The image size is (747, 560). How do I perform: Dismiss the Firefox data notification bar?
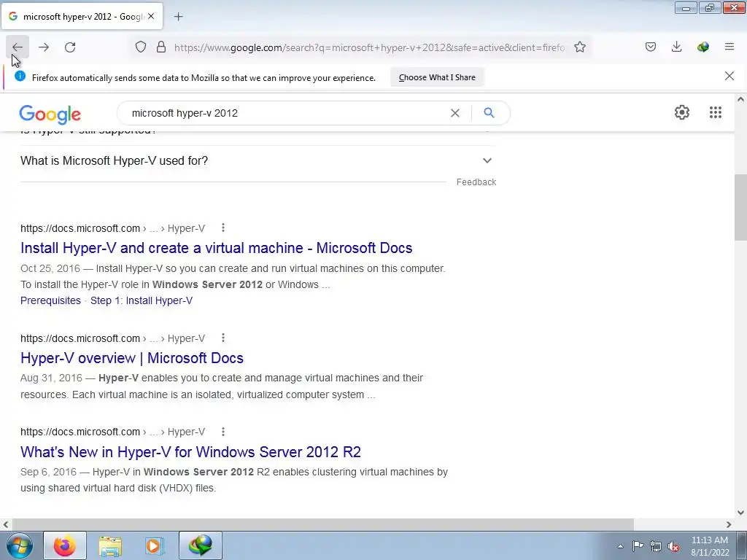(729, 76)
